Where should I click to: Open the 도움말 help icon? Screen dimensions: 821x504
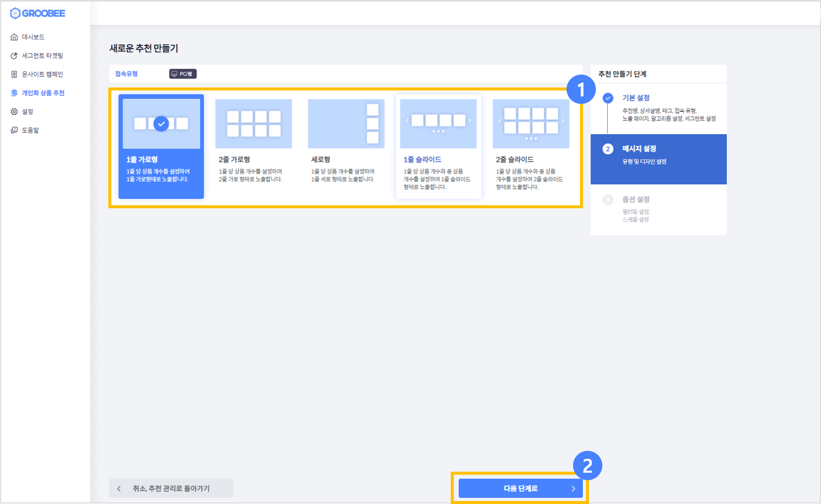pos(14,130)
